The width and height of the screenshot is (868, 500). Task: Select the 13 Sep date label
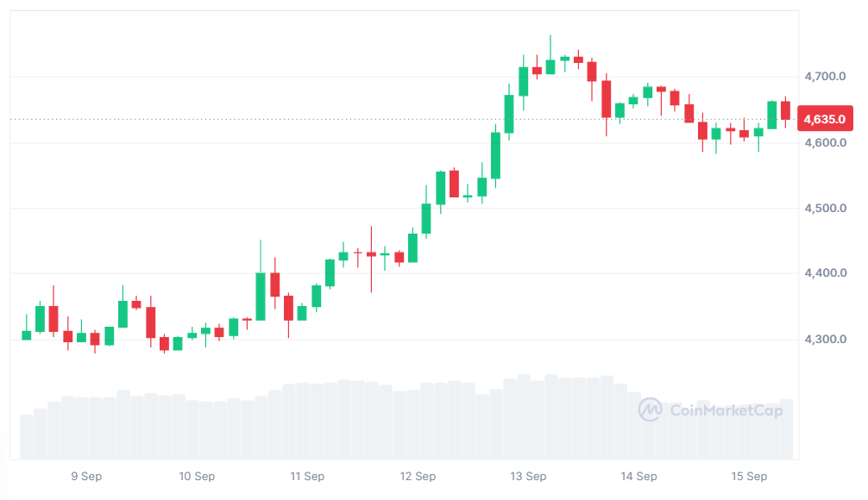click(x=528, y=476)
